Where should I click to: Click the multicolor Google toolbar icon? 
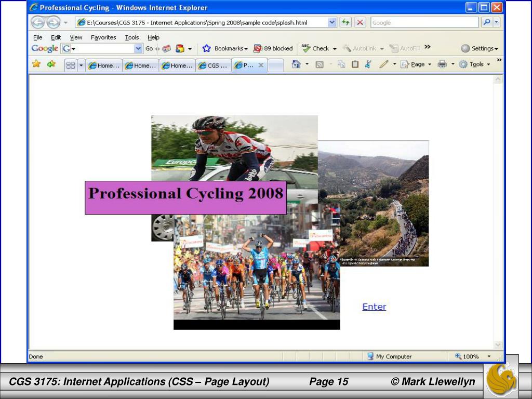180,48
